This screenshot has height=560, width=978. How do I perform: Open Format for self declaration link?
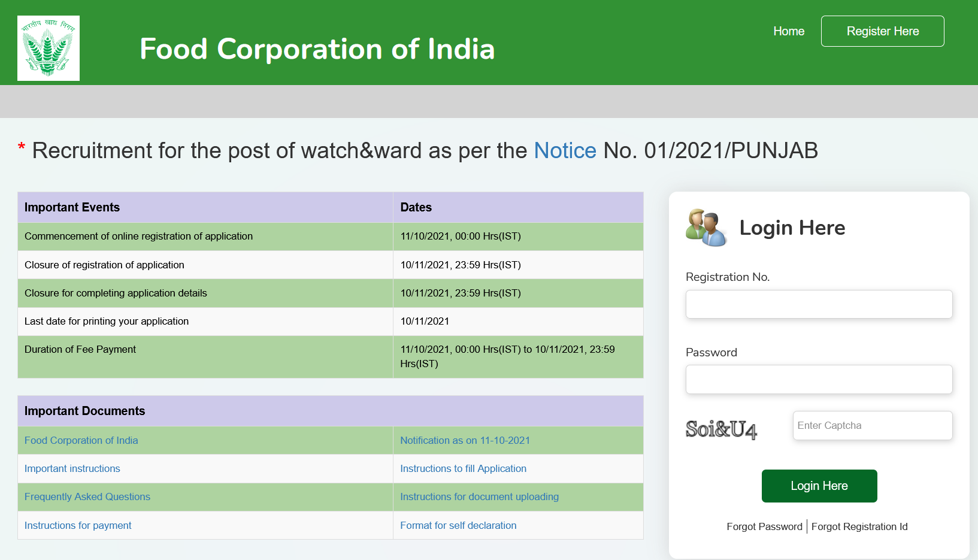tap(458, 525)
